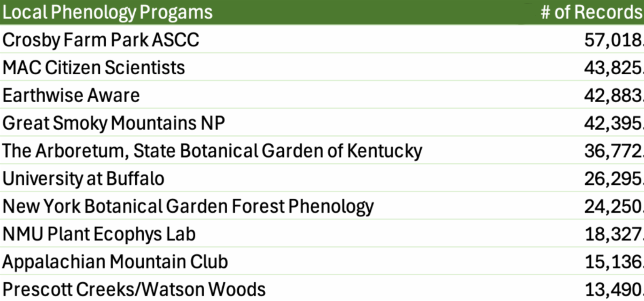Screen dimensions: 644x301
Task: Select the Prescott Creeks/Watson Woods cell
Action: tap(134, 290)
